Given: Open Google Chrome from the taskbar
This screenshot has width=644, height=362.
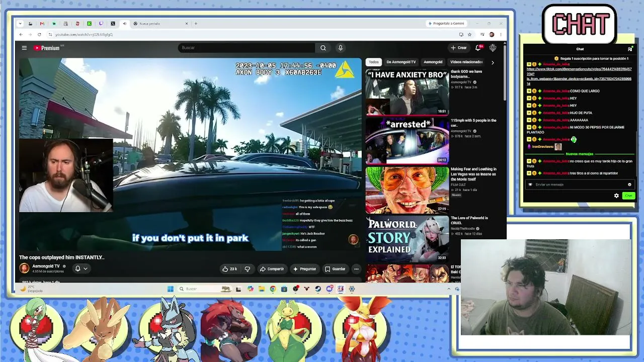Looking at the screenshot, I should pos(273,289).
